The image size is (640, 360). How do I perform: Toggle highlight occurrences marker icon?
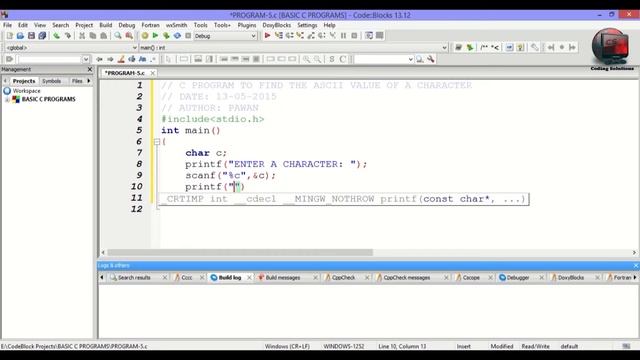point(121,59)
